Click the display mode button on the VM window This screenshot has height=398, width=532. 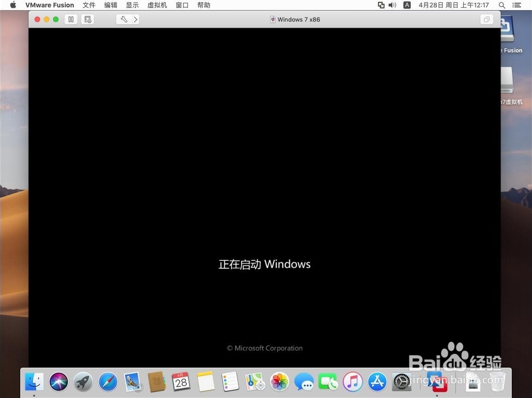(x=486, y=19)
